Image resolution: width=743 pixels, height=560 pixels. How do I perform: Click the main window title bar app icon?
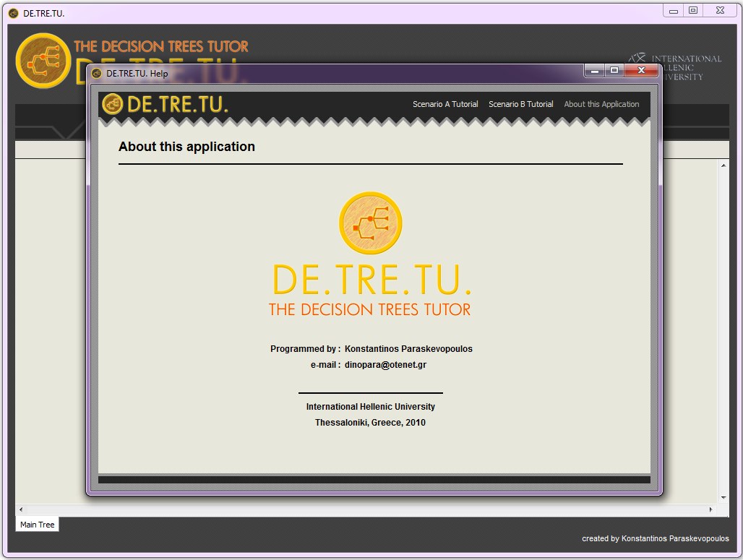point(13,13)
